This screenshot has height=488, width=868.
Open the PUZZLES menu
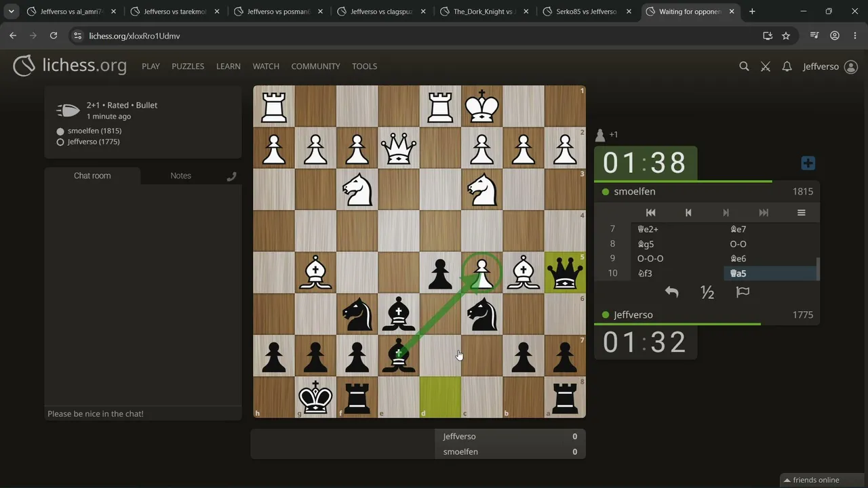[x=188, y=66]
